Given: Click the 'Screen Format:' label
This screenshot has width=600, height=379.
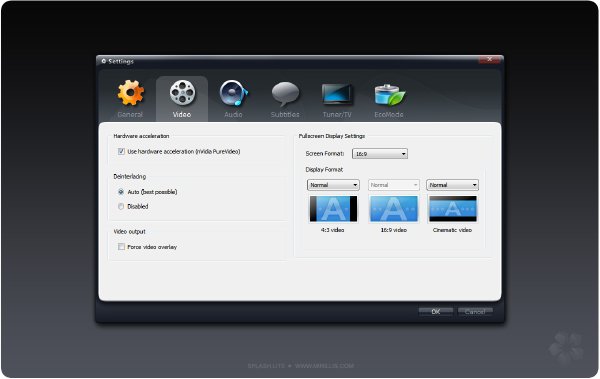Looking at the screenshot, I should click(324, 154).
